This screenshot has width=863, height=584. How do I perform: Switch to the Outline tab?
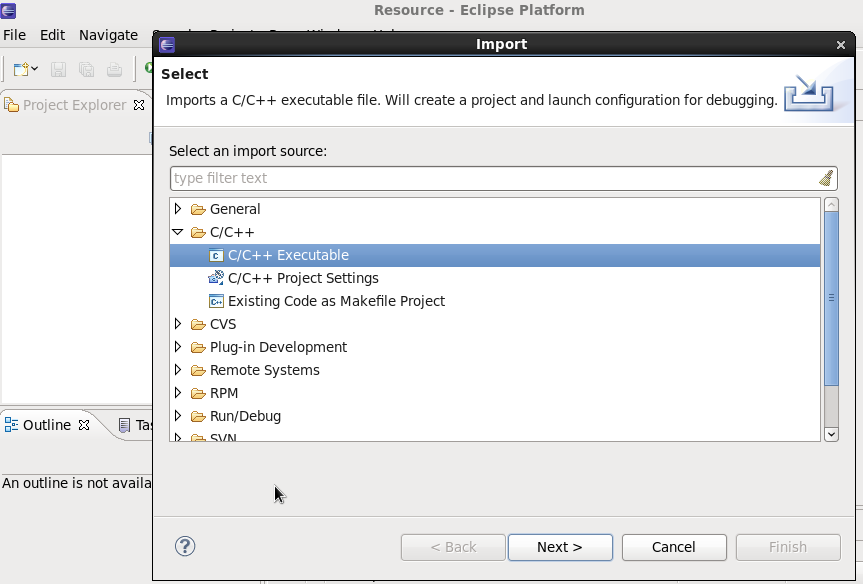[45, 424]
